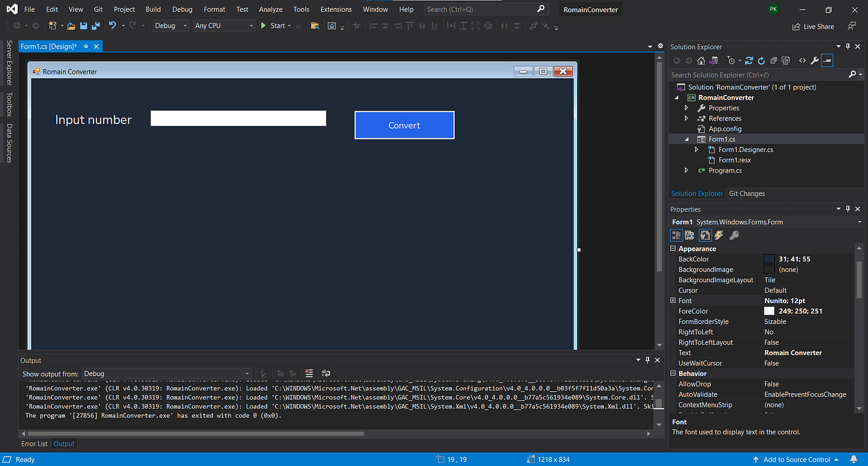
Task: Click the View Code icon in Solution Explorer
Action: [802, 60]
